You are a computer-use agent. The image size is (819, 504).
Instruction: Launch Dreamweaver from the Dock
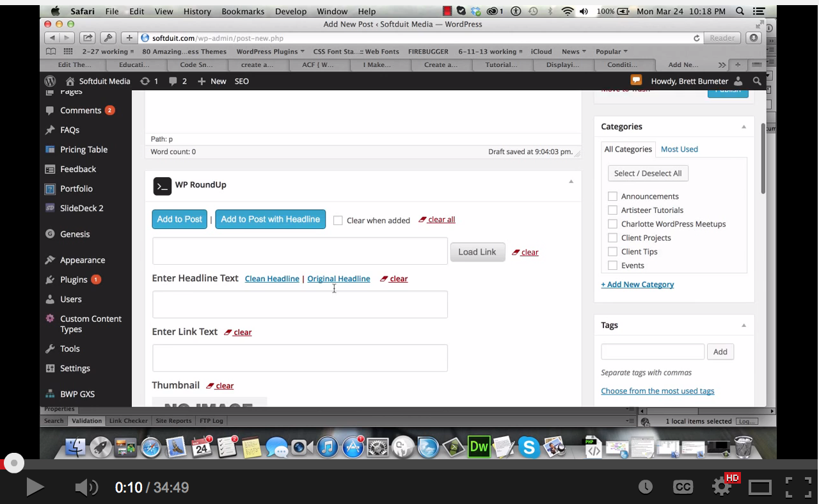tap(479, 447)
